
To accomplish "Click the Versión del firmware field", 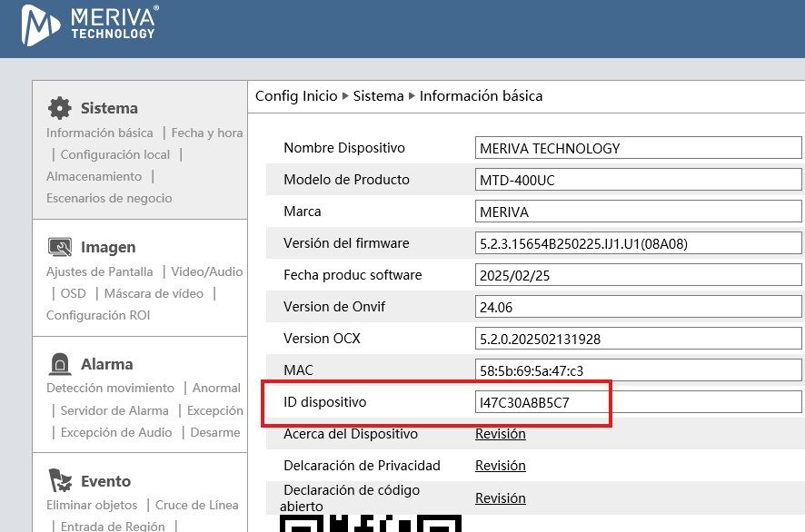I will pyautogui.click(x=638, y=243).
